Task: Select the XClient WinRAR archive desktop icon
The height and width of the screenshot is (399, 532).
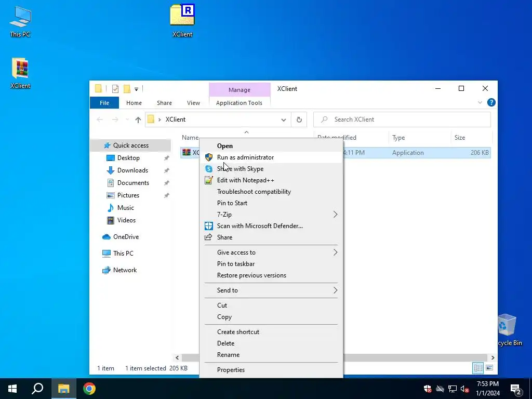Action: pyautogui.click(x=20, y=73)
